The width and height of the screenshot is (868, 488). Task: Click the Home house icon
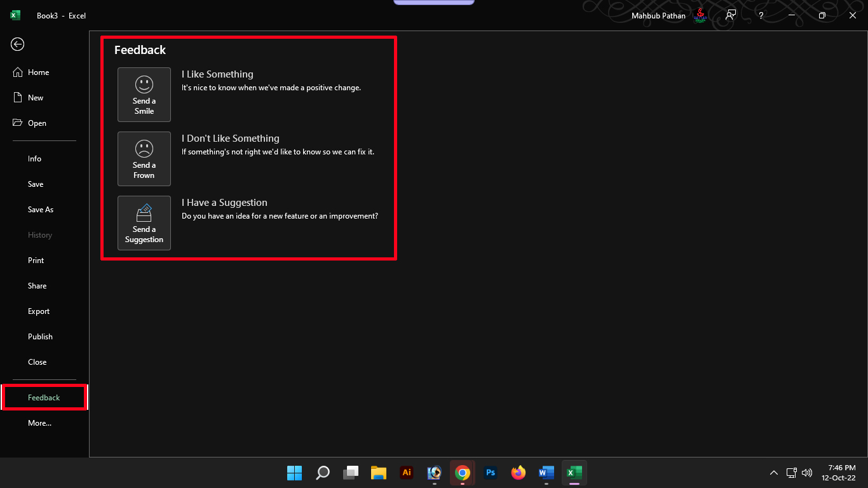(x=18, y=72)
